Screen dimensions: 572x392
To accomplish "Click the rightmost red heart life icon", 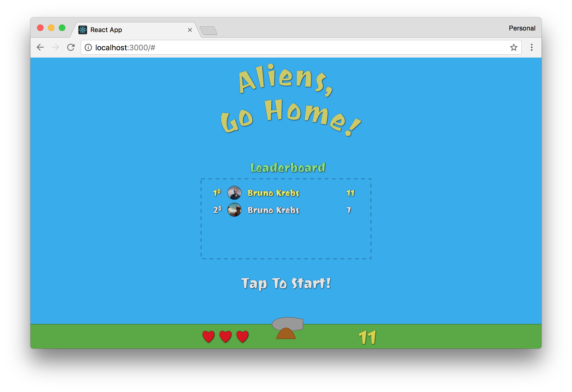I will [242, 336].
